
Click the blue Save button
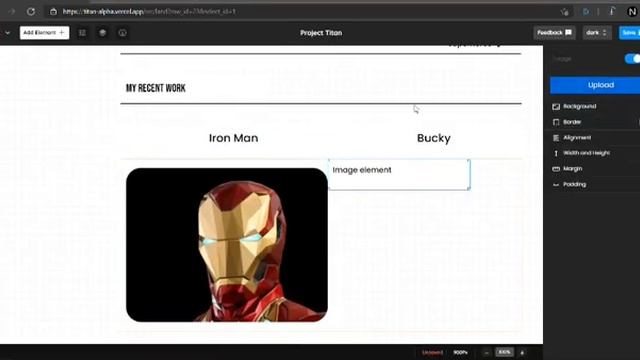630,33
